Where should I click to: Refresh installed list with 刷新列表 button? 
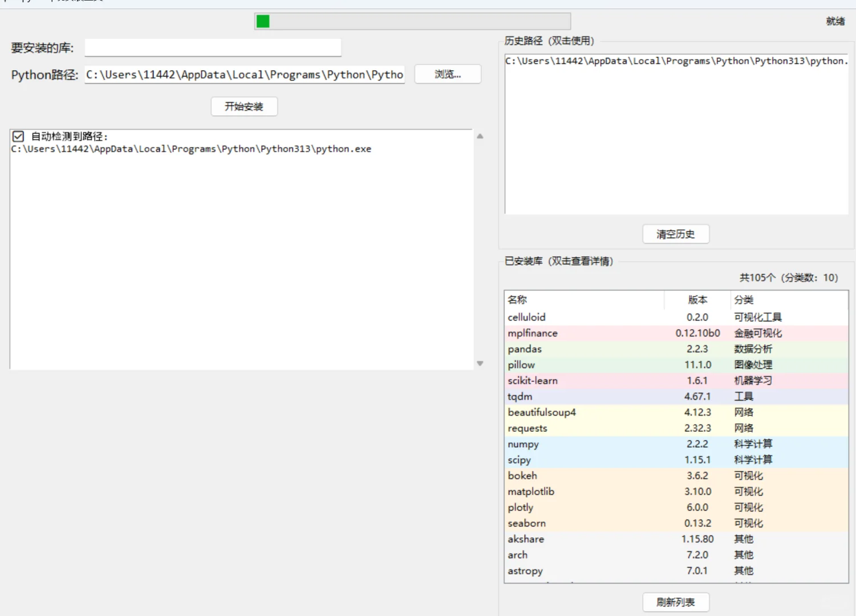(676, 602)
